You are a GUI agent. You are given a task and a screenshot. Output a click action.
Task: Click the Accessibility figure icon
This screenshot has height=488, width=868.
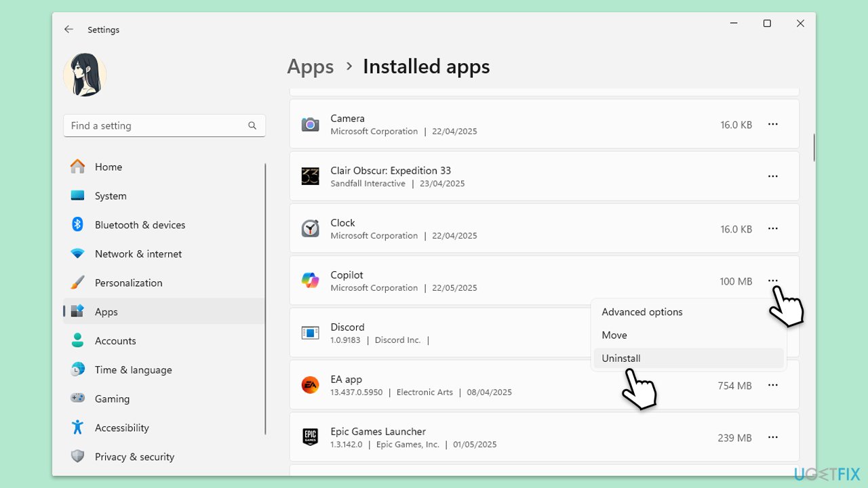pyautogui.click(x=78, y=428)
